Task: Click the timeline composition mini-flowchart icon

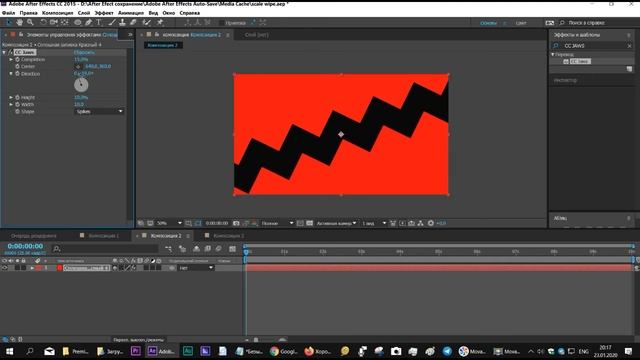Action: point(169,249)
